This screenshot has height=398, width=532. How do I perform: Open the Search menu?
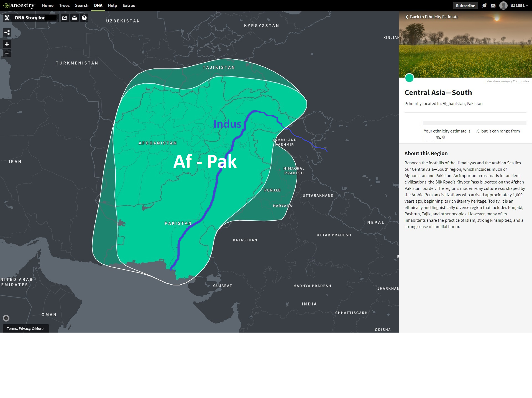[82, 6]
